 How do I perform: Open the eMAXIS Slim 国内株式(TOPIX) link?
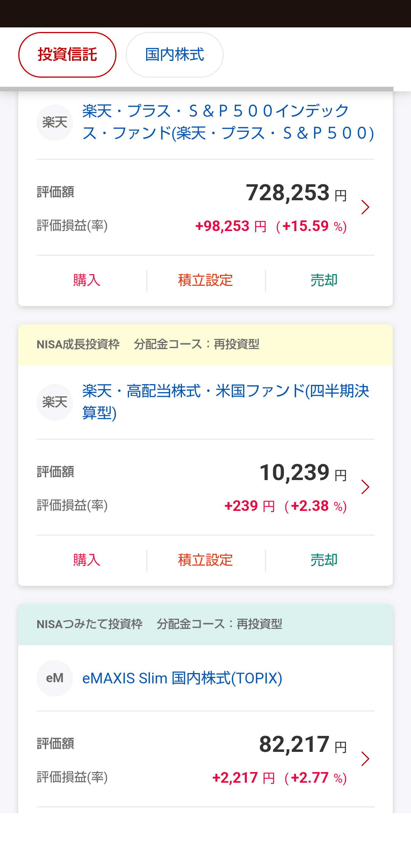point(182,678)
